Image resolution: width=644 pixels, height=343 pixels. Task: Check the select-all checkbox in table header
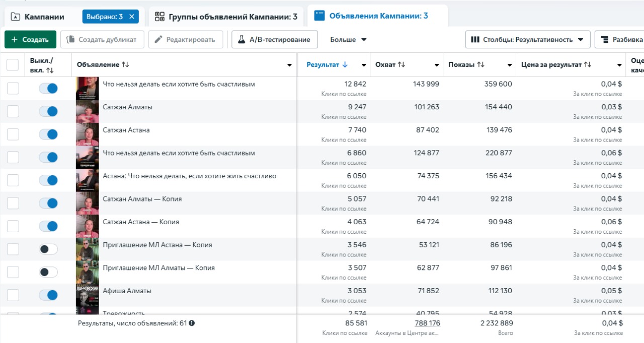13,65
